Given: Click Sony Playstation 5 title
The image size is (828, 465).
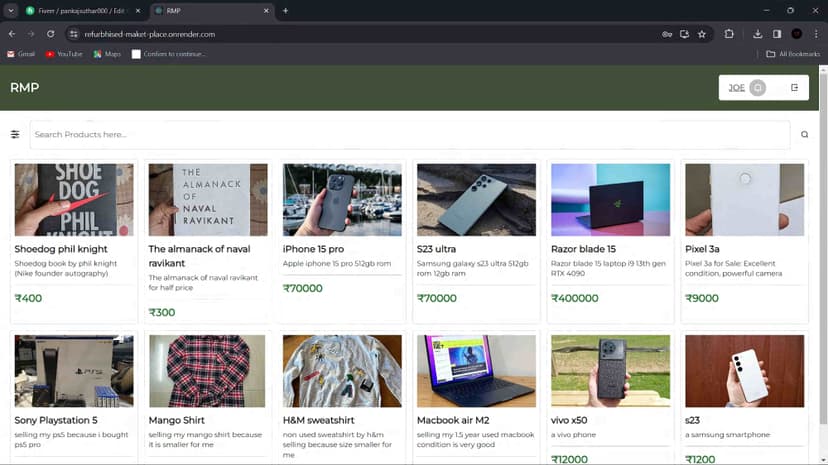Looking at the screenshot, I should (x=56, y=421).
